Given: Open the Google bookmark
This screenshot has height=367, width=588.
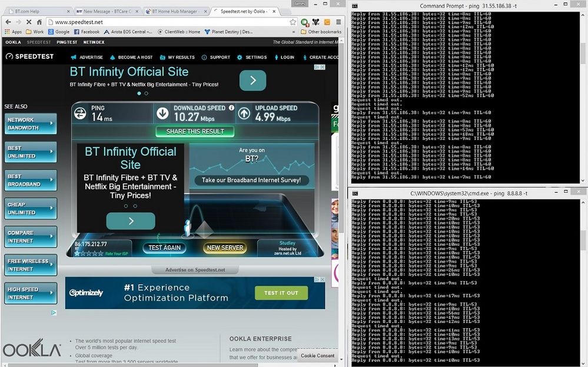Looking at the screenshot, I should (x=59, y=32).
